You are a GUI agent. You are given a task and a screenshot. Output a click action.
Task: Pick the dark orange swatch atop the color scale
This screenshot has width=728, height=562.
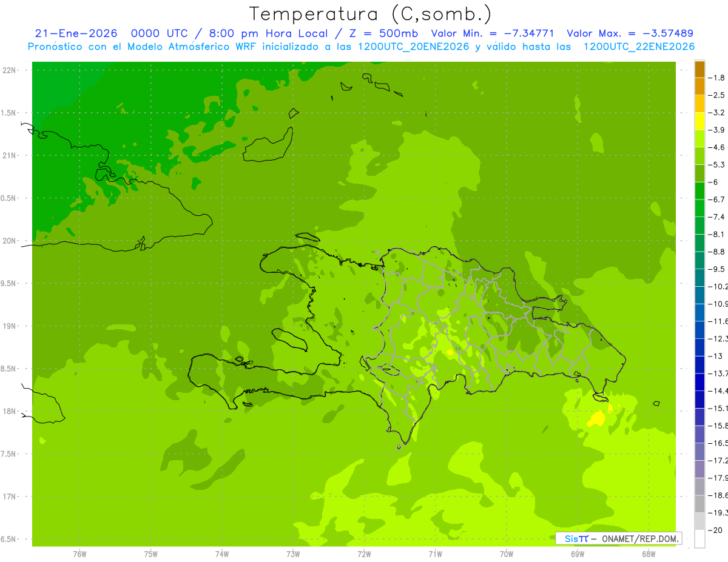click(x=699, y=69)
